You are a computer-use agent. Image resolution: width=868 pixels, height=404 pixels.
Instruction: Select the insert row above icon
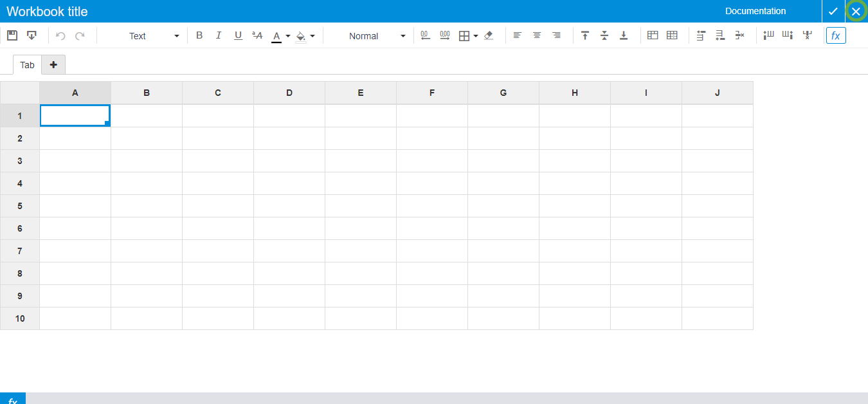pos(701,35)
